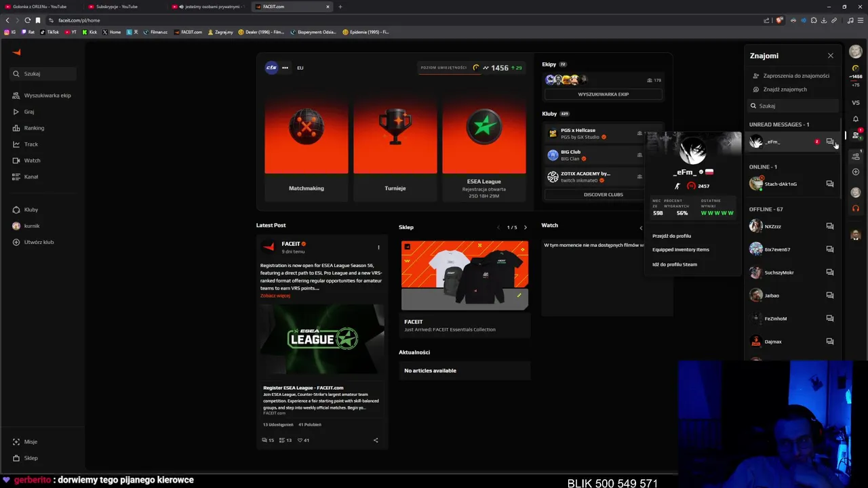Open Kluby in the left sidebar
868x488 pixels.
coord(26,209)
